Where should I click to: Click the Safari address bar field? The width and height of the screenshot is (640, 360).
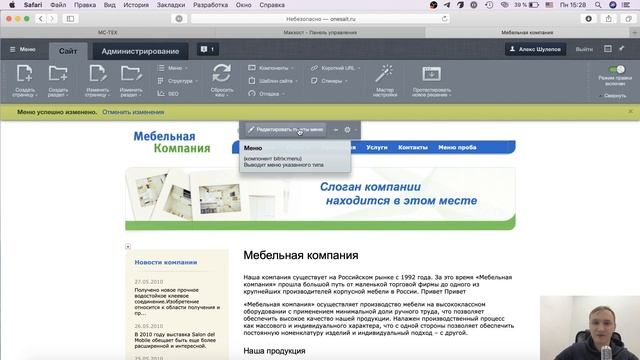pyautogui.click(x=320, y=18)
